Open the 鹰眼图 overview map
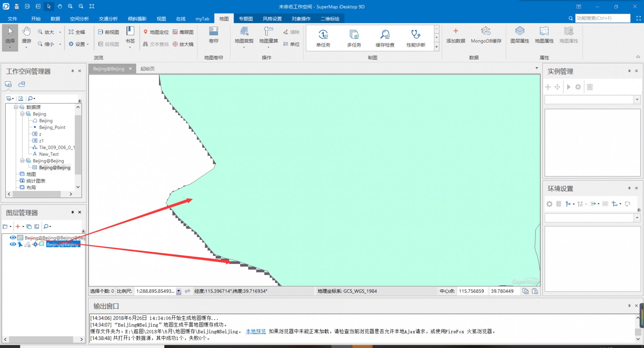Screen dimensions: 644x348 [x=183, y=32]
